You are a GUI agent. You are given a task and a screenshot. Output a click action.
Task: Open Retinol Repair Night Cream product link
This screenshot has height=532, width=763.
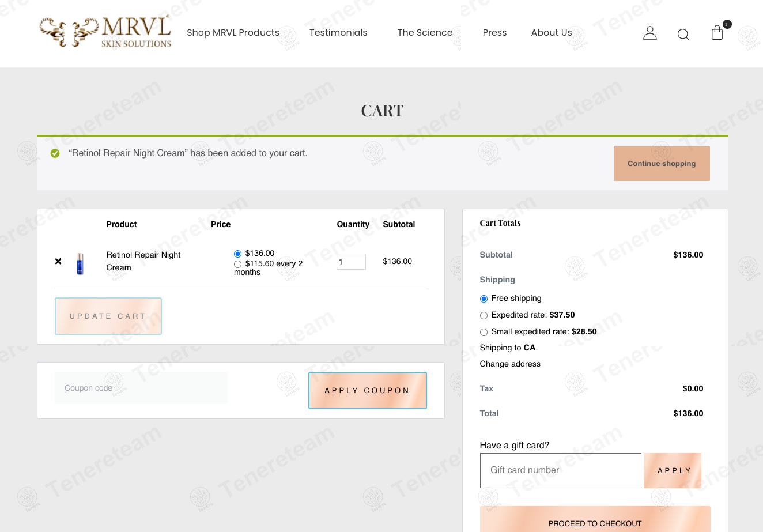point(143,261)
